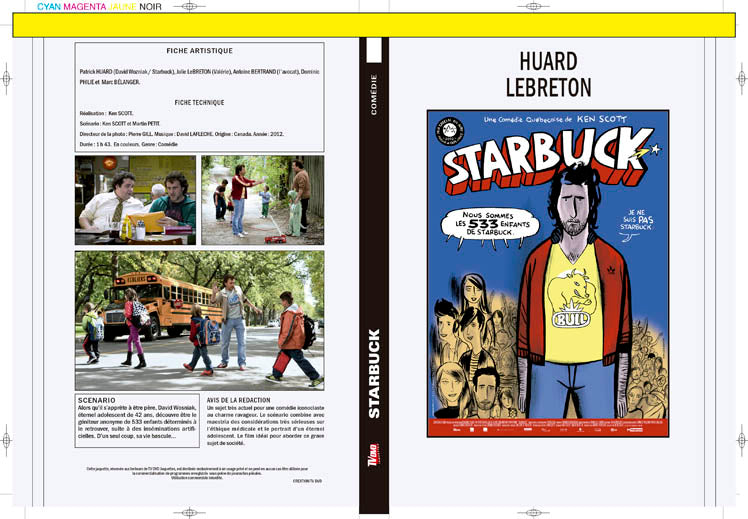Click the FICHE ARTISTIQUE heading
This screenshot has width=748, height=519.
click(x=199, y=51)
